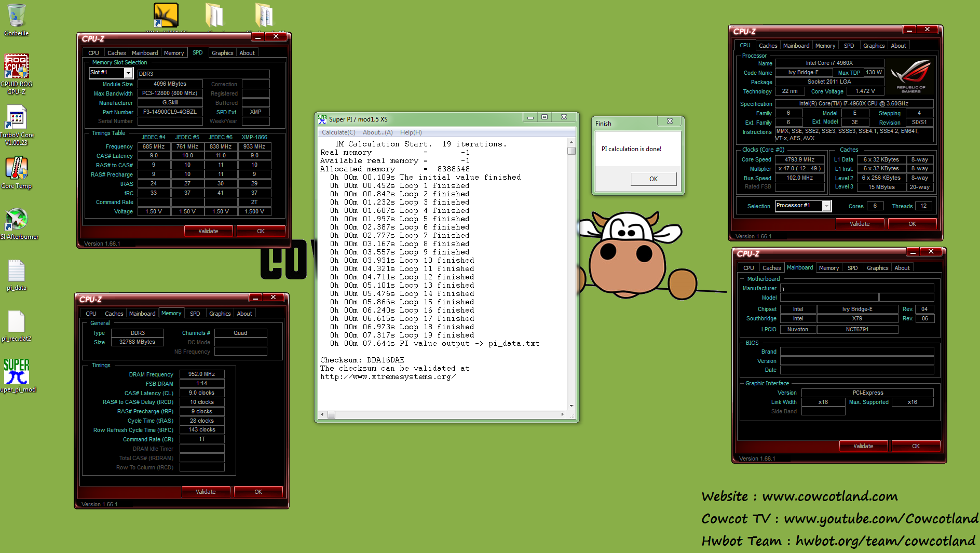
Task: Click Validate in SPD CPU-Z window
Action: 208,231
